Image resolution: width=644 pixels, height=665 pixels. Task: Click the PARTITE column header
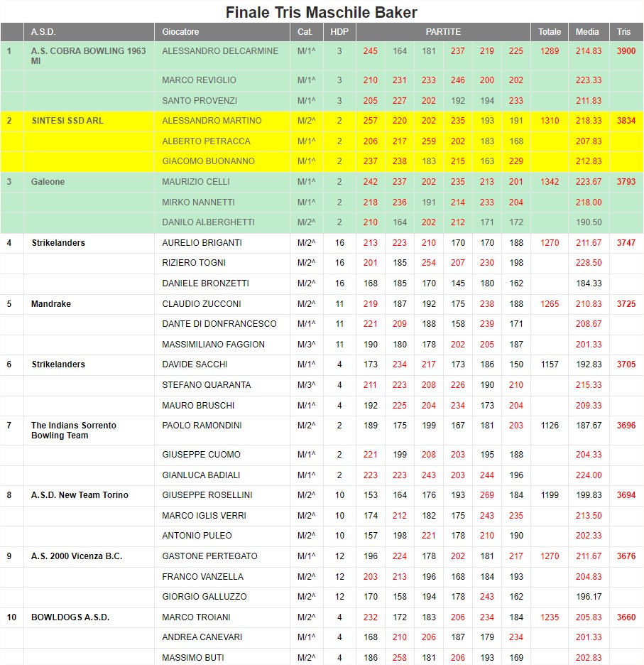click(x=443, y=32)
